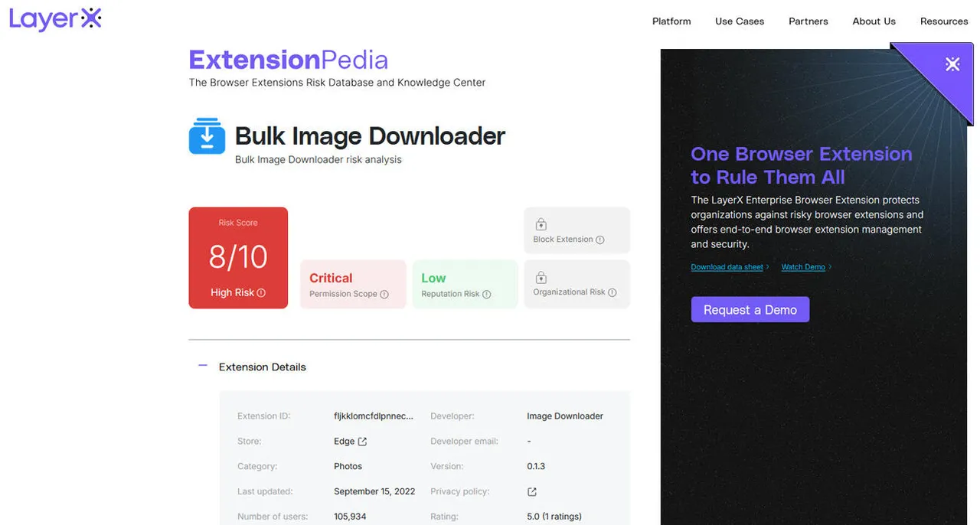Click the Download data sheet link
Image resolution: width=980 pixels, height=525 pixels.
pos(727,267)
